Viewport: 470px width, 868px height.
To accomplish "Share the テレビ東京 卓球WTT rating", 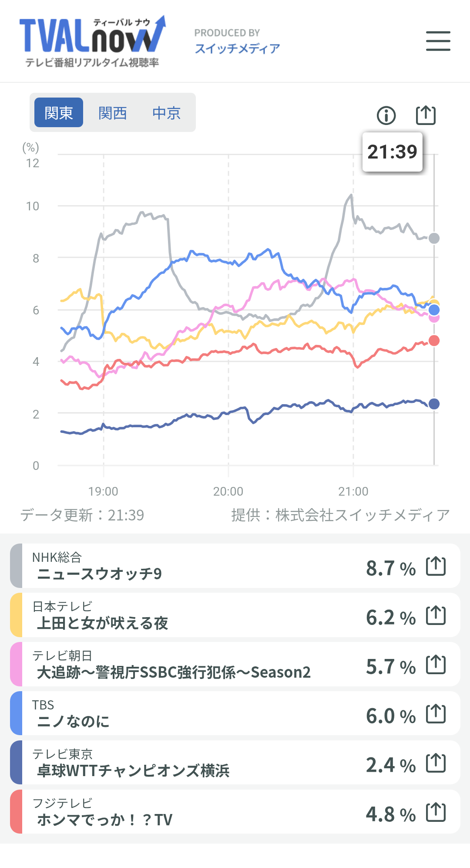I will click(436, 763).
